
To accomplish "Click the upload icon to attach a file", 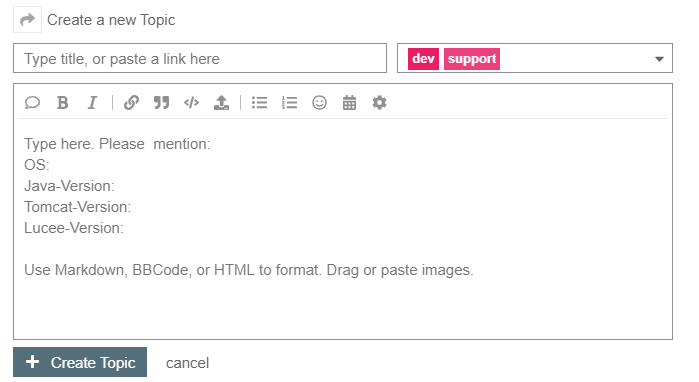I will coord(221,103).
